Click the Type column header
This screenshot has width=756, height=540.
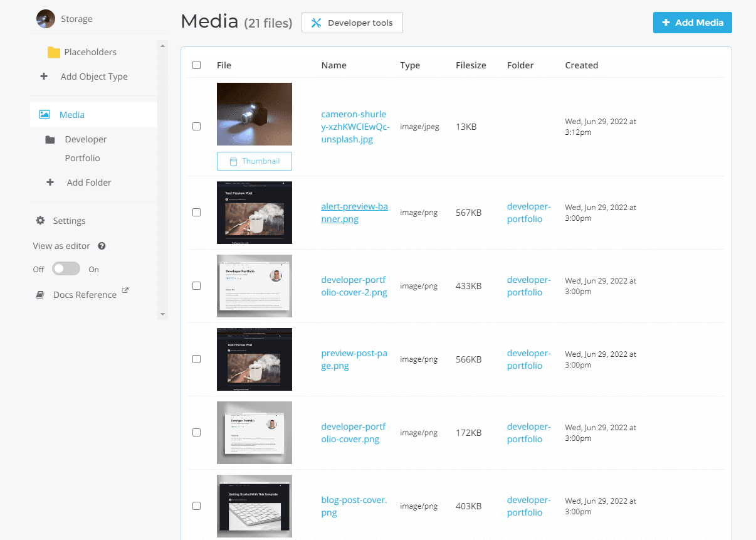[410, 65]
